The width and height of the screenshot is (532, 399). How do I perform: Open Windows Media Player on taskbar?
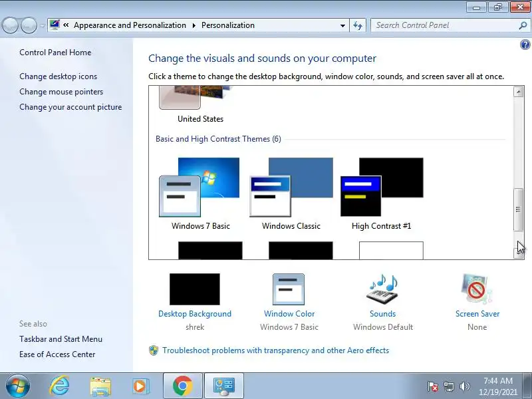(x=140, y=386)
